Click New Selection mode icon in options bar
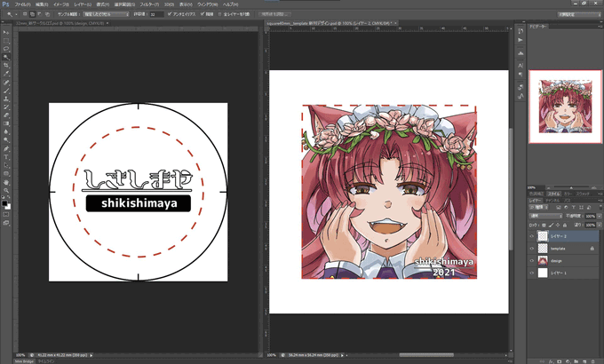The height and width of the screenshot is (364, 604). pyautogui.click(x=25, y=14)
